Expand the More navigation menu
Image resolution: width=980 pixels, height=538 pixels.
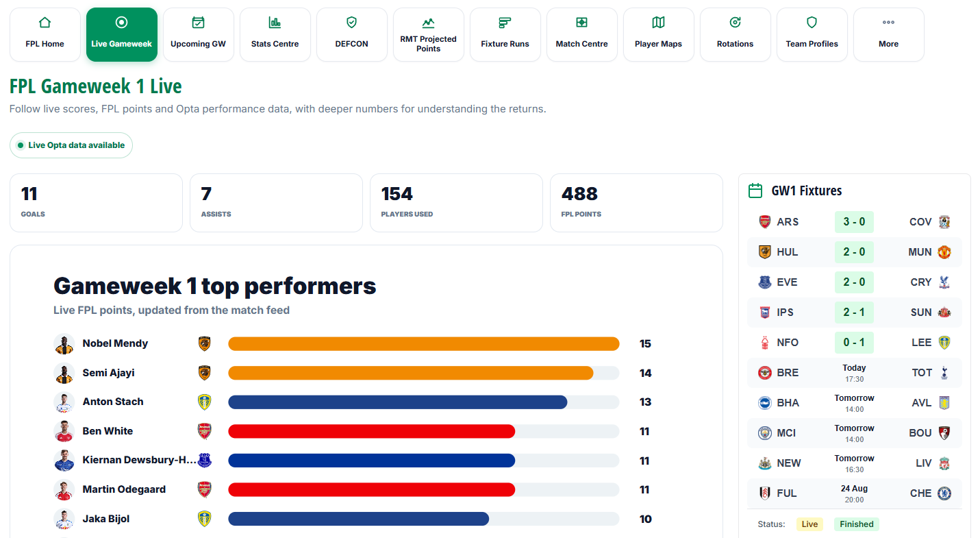tap(888, 34)
